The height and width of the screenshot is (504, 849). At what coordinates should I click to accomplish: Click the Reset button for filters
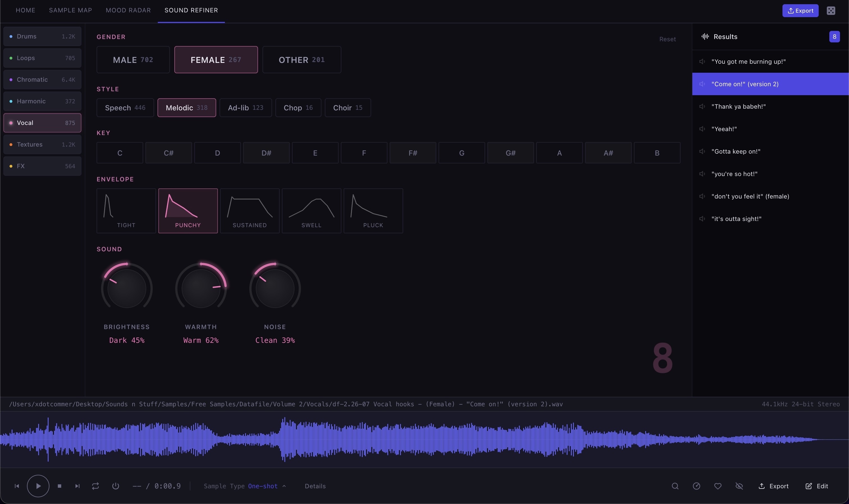tap(667, 39)
